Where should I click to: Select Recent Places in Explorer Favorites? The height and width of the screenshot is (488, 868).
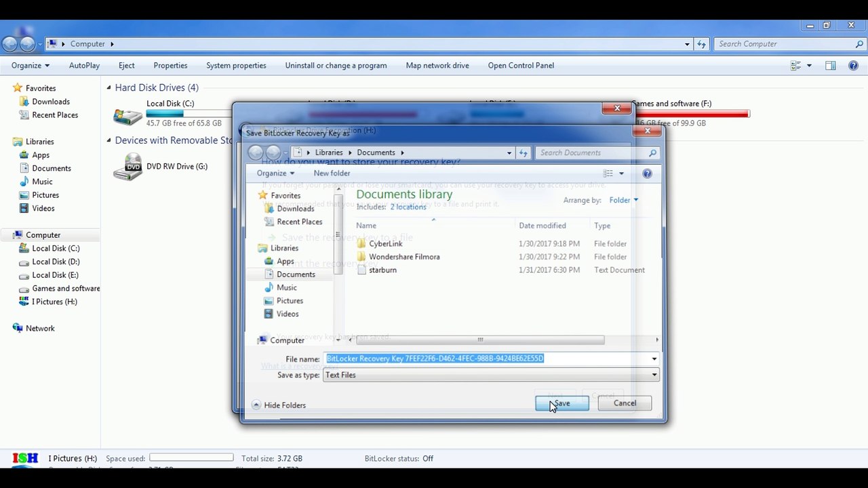pyautogui.click(x=55, y=115)
